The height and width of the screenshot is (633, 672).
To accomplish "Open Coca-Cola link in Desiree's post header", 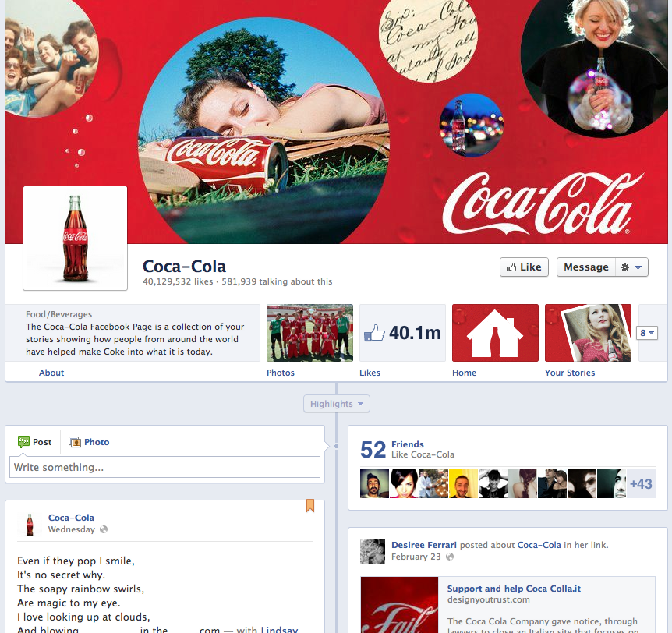I will 539,545.
